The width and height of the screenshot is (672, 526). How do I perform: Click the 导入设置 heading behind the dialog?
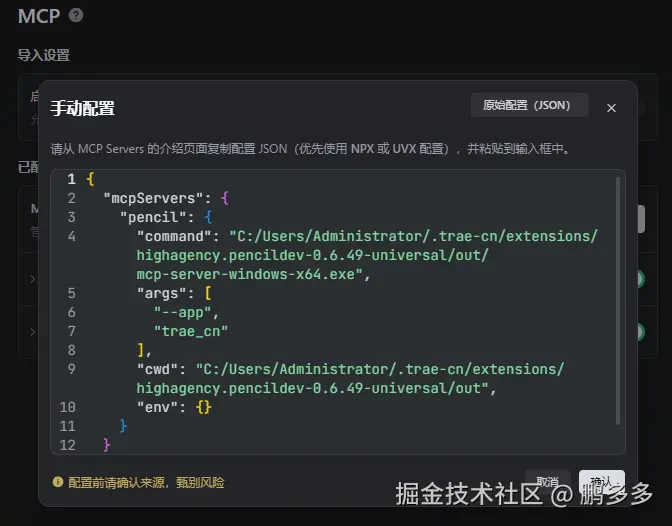43,55
